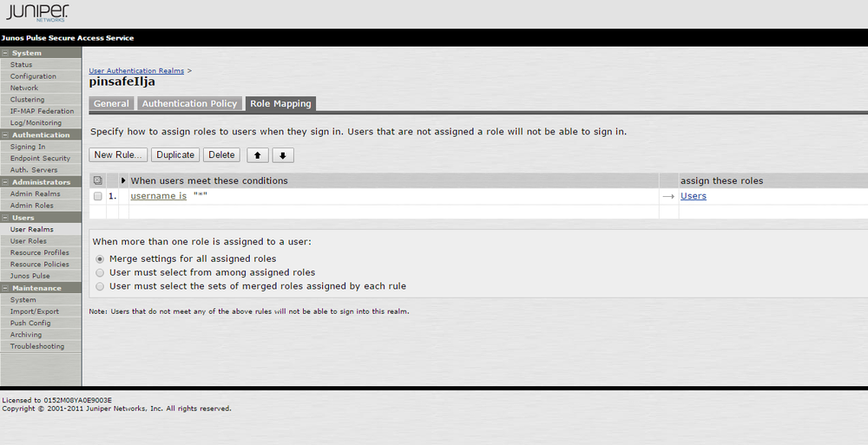The height and width of the screenshot is (445, 868).
Task: Open Admin Realms in the sidebar
Action: (35, 193)
